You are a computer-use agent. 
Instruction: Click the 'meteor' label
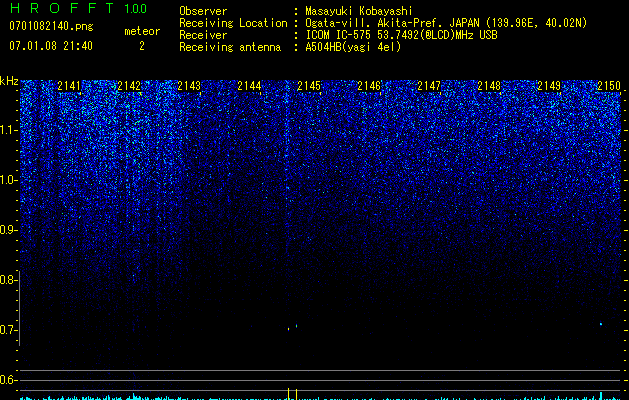point(142,31)
